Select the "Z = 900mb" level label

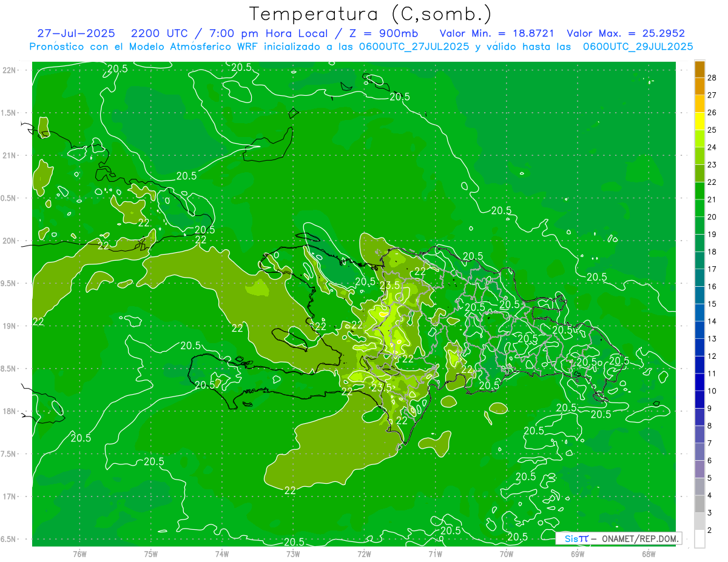tap(383, 33)
